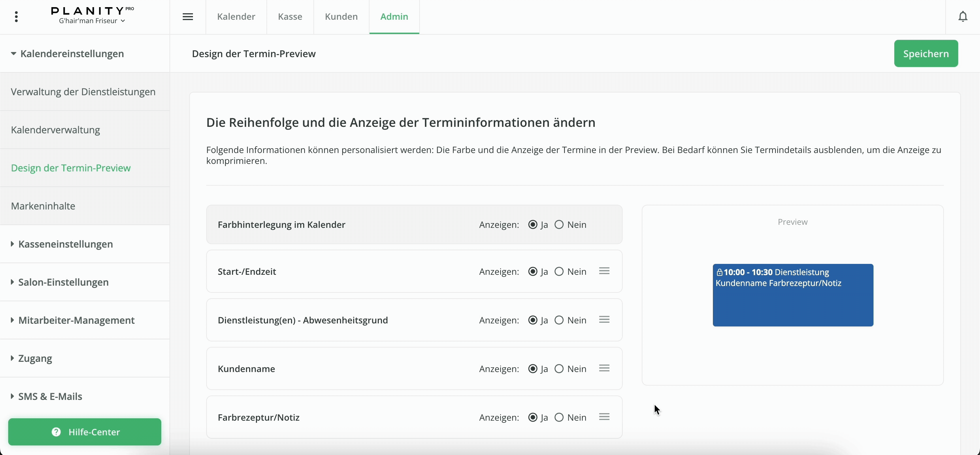This screenshot has width=980, height=455.
Task: Open the Kunden tab
Action: coord(341,17)
